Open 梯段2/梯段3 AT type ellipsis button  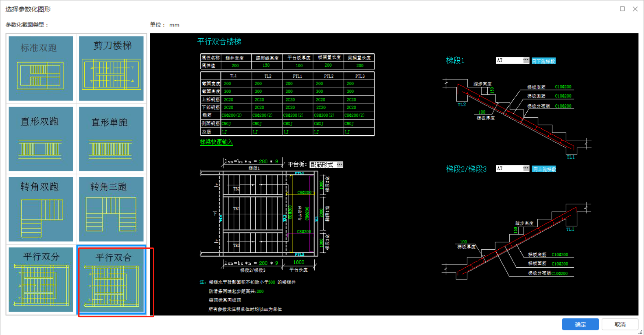(x=526, y=168)
